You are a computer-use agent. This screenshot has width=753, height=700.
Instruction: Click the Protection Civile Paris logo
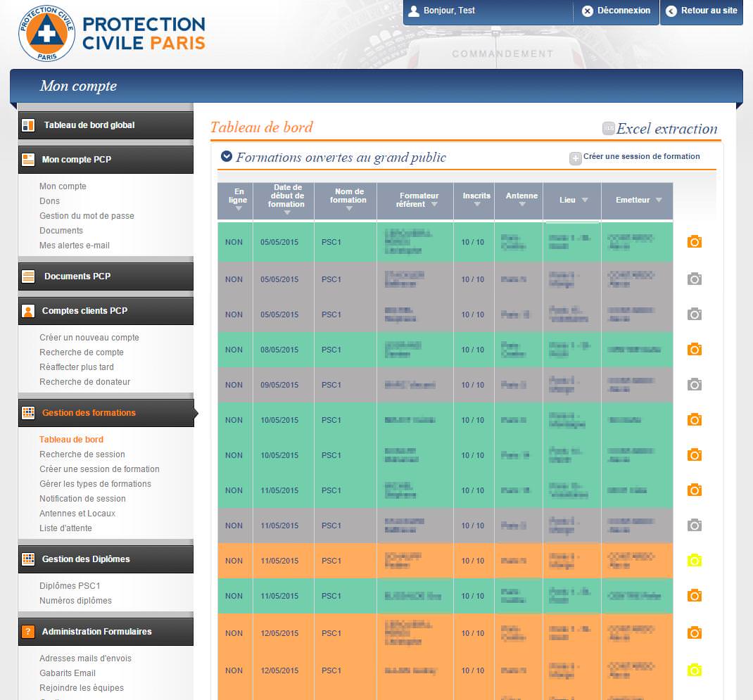113,33
